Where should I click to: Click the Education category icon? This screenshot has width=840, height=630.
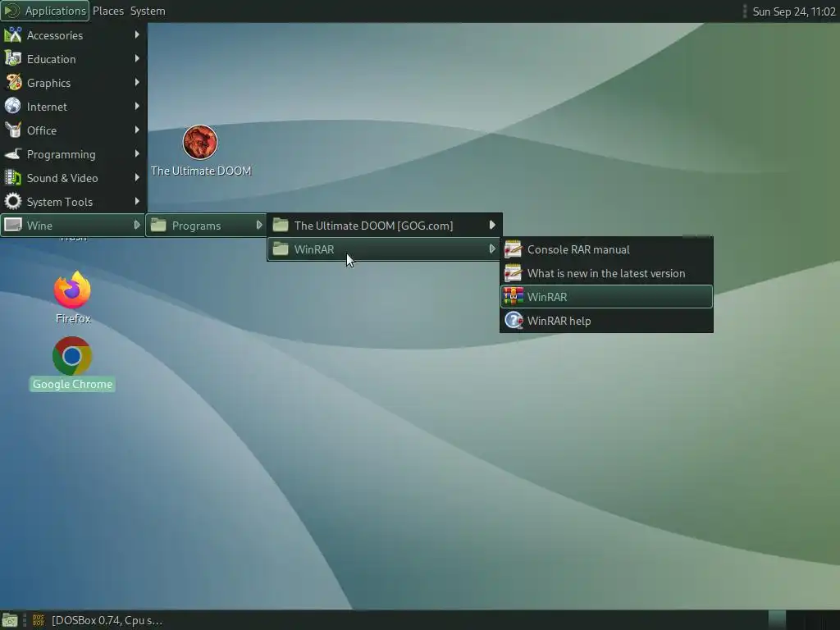click(x=13, y=58)
